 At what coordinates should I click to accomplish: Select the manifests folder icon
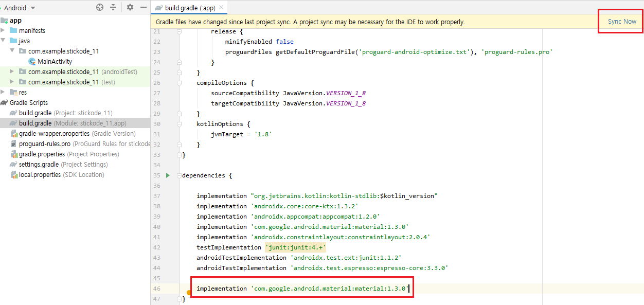[x=13, y=31]
